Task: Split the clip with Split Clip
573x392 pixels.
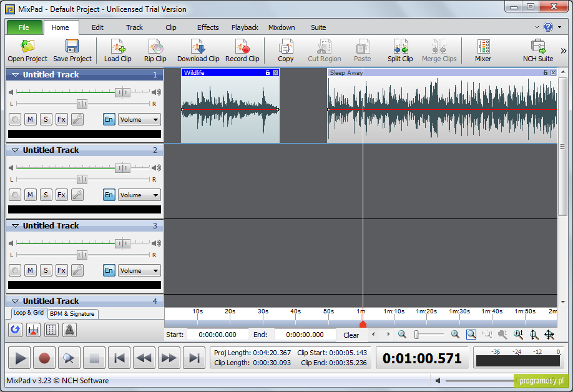Action: [x=400, y=51]
